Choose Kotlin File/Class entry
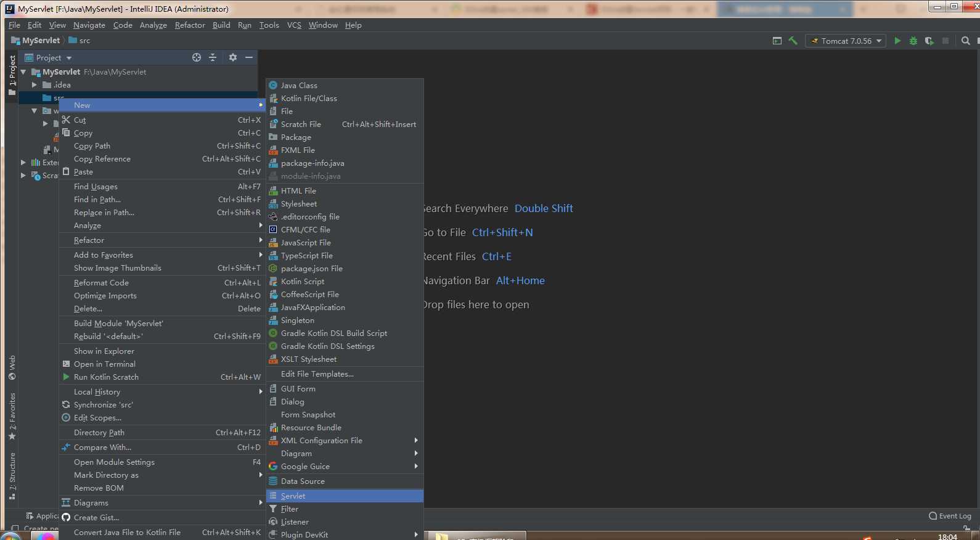This screenshot has height=540, width=980. 345,99
